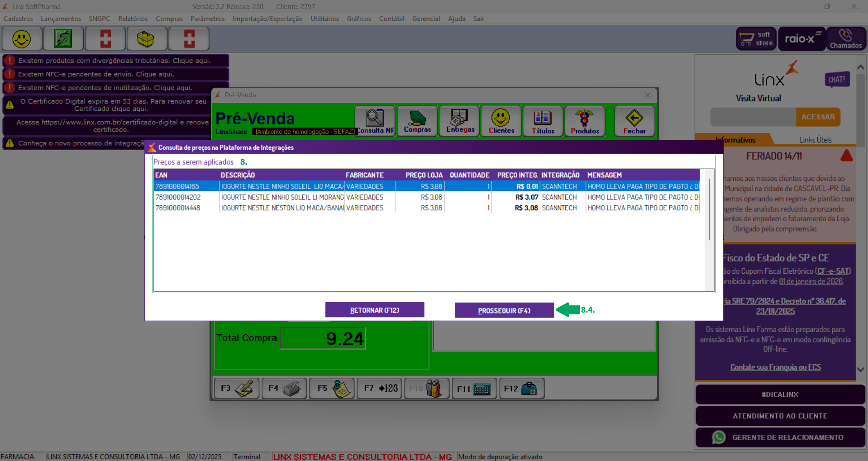The width and height of the screenshot is (868, 461).
Task: Open the divergências tributárias alert
Action: click(x=116, y=61)
